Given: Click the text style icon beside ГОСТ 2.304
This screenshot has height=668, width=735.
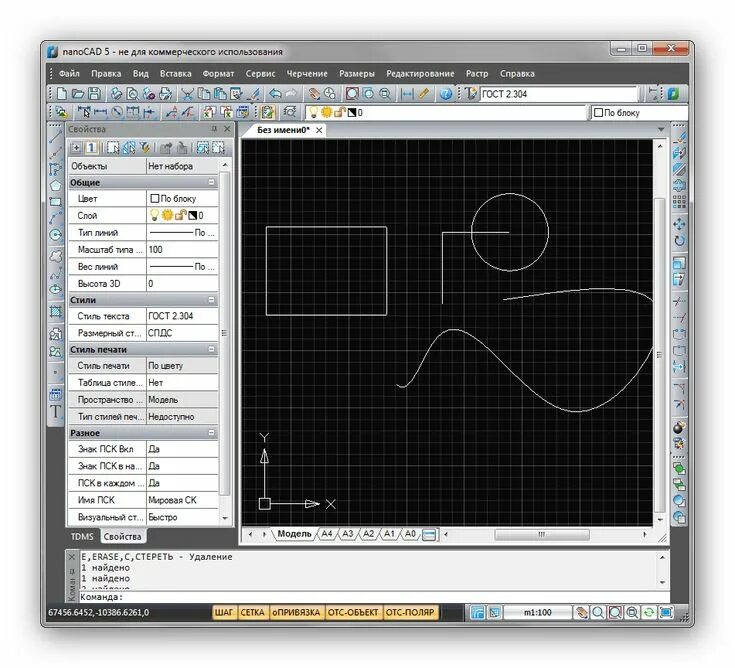Looking at the screenshot, I should pos(471,94).
